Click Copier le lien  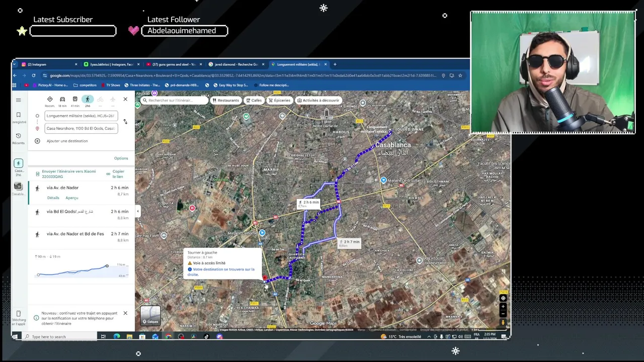click(x=115, y=174)
